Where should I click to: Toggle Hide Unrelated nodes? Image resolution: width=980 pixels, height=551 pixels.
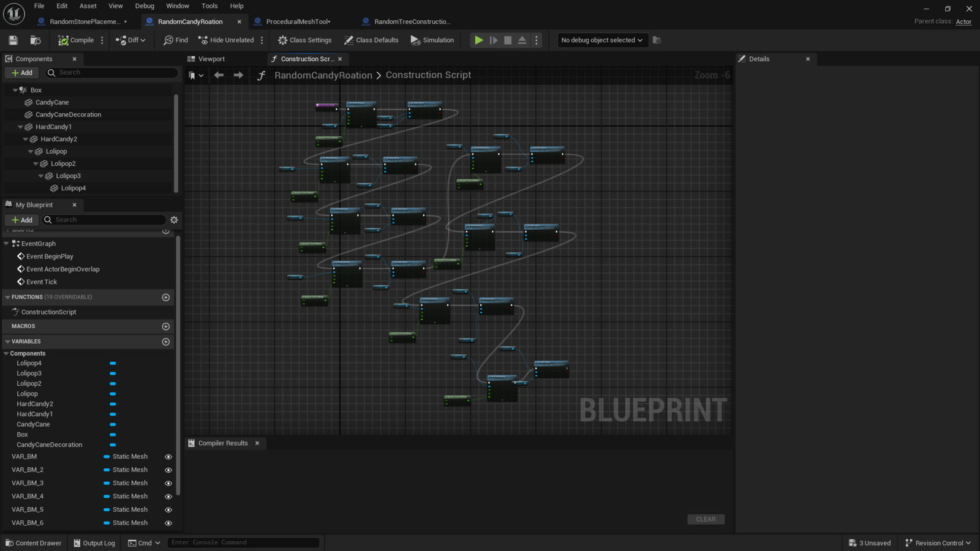coord(226,40)
